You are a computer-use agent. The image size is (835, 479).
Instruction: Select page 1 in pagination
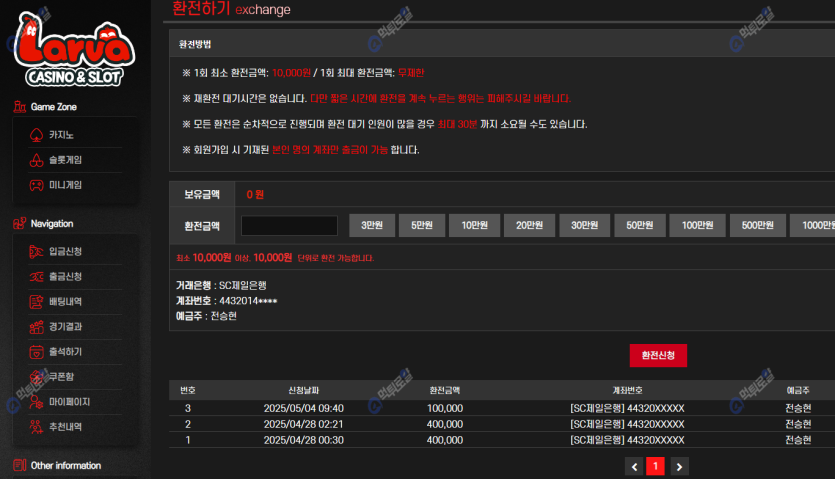click(x=656, y=466)
